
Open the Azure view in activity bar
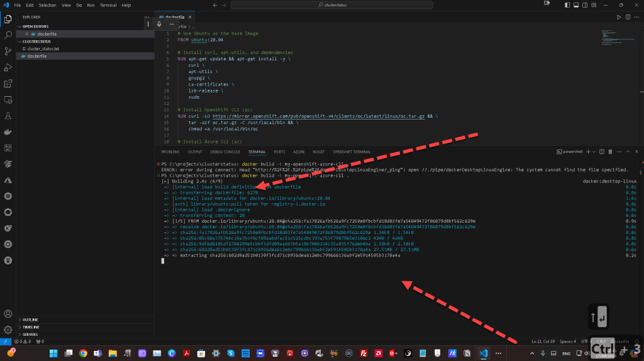[x=8, y=181]
